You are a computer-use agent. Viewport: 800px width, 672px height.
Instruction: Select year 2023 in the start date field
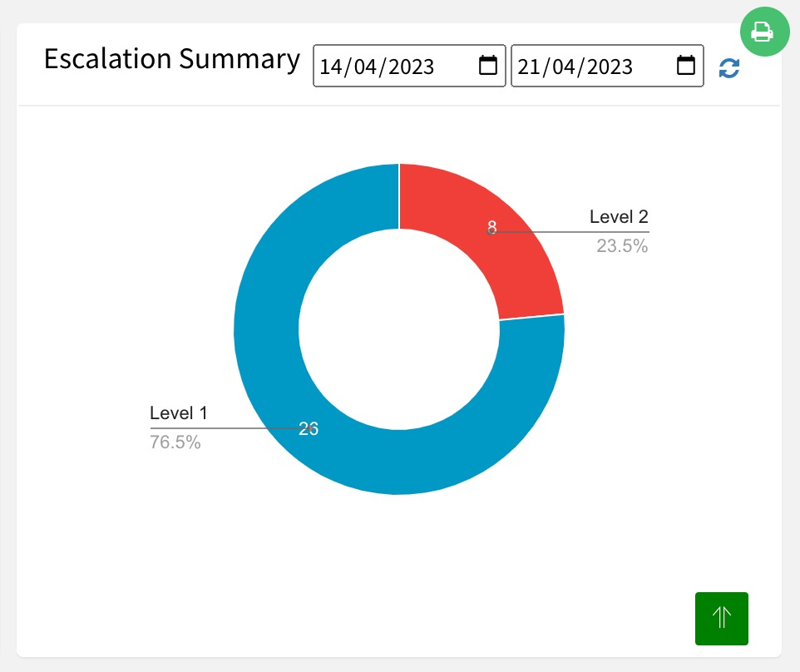click(x=412, y=67)
